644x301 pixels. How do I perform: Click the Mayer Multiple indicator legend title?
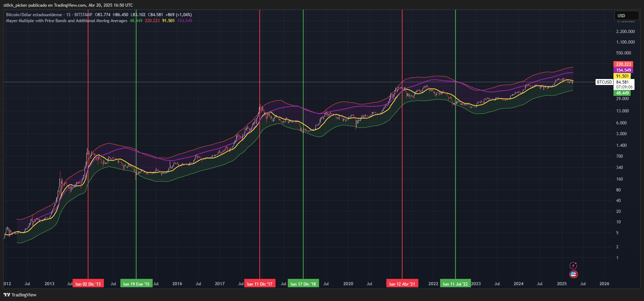click(67, 21)
